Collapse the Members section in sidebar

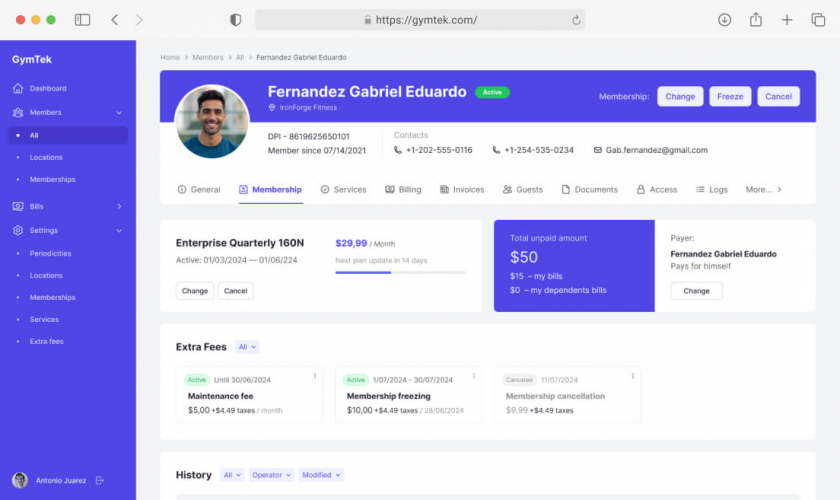(119, 113)
